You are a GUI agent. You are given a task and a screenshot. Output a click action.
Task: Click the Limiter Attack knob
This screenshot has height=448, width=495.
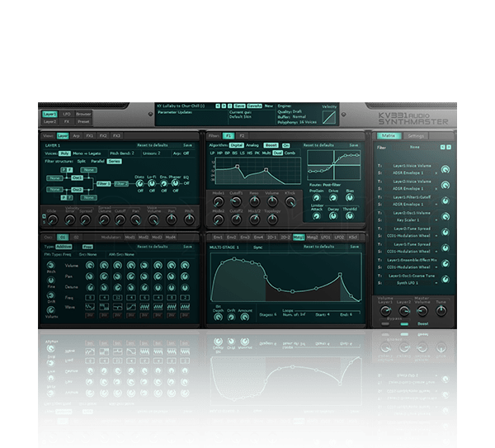pos(316,216)
